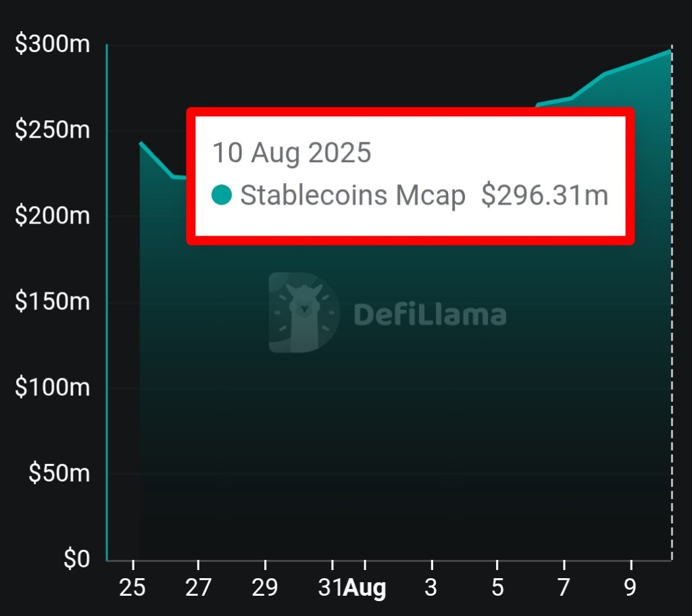Click the 5 date tick on x-axis
Viewport: 692px width, 616px height.
(x=497, y=588)
